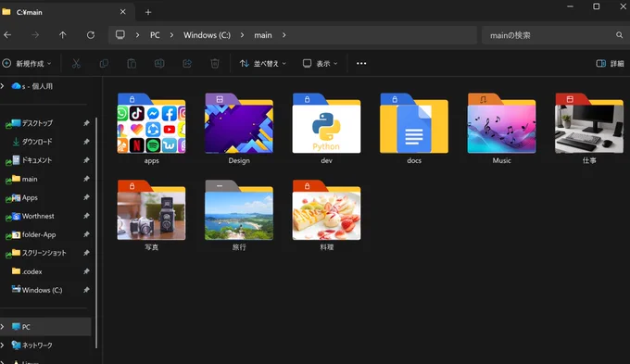This screenshot has width=630, height=364.
Task: Click the Delete trash icon
Action: (x=215, y=64)
